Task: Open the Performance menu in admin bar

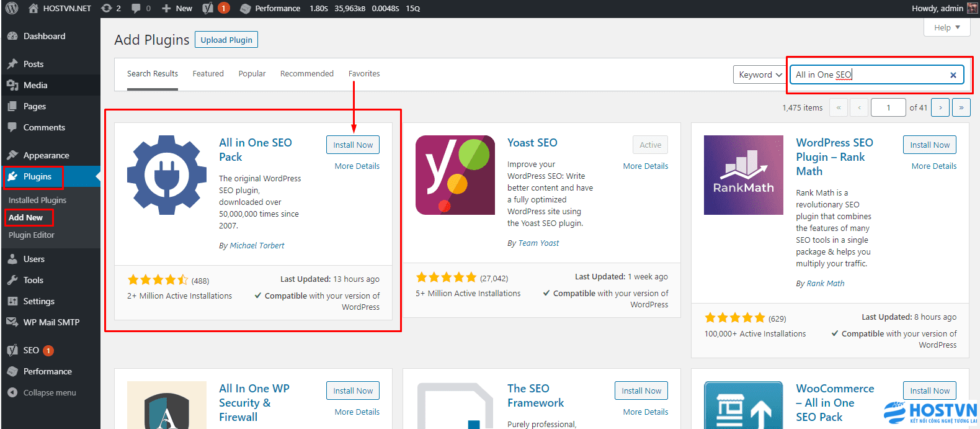Action: click(x=270, y=8)
